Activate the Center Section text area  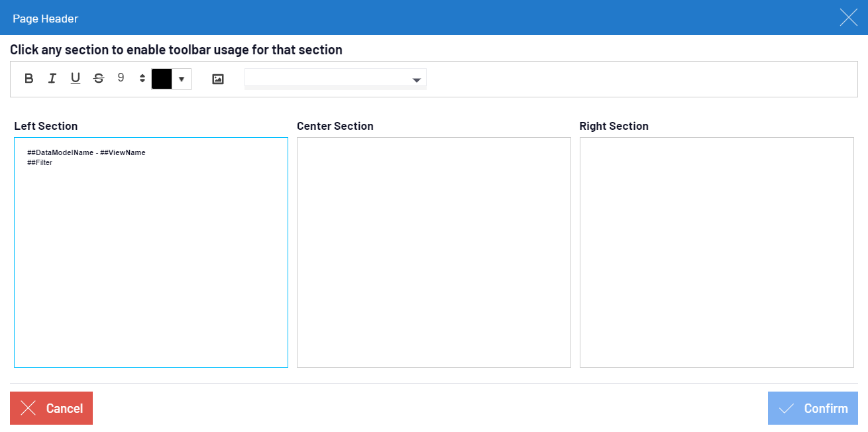point(433,252)
